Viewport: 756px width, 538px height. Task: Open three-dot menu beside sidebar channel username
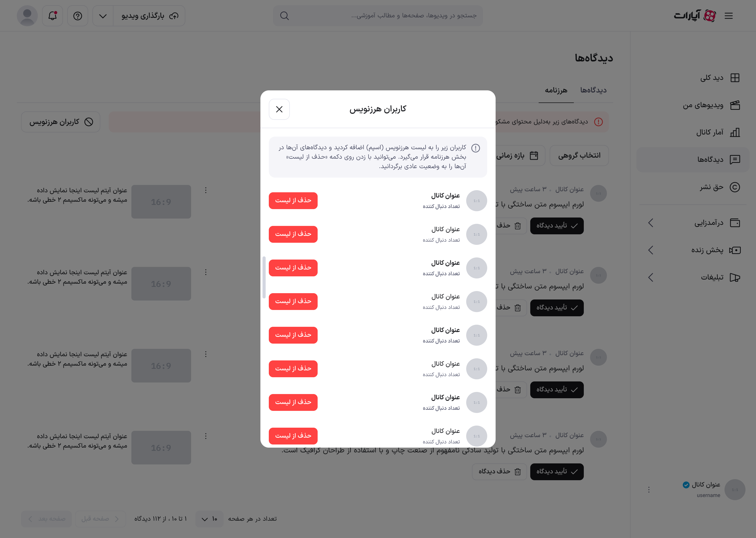point(648,489)
